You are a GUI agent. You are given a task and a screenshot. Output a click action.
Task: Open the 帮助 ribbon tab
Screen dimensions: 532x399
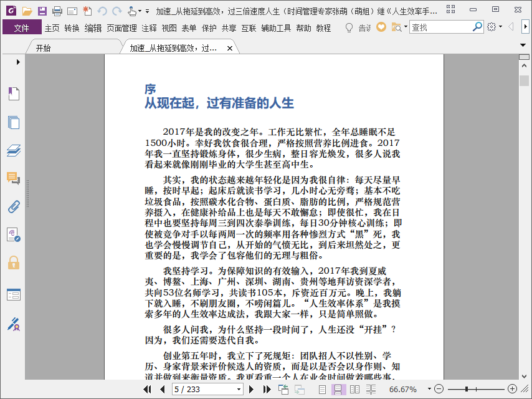tap(303, 28)
